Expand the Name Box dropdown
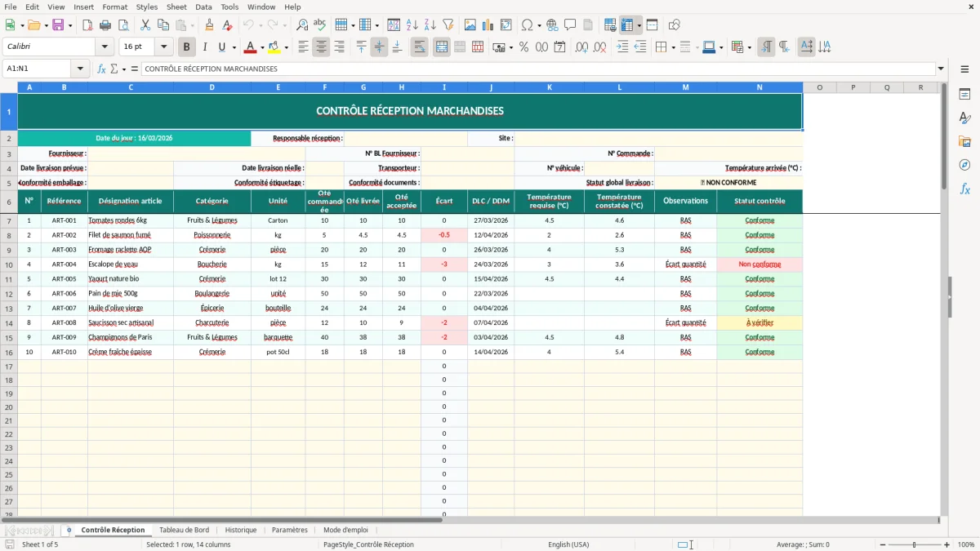 (x=80, y=69)
